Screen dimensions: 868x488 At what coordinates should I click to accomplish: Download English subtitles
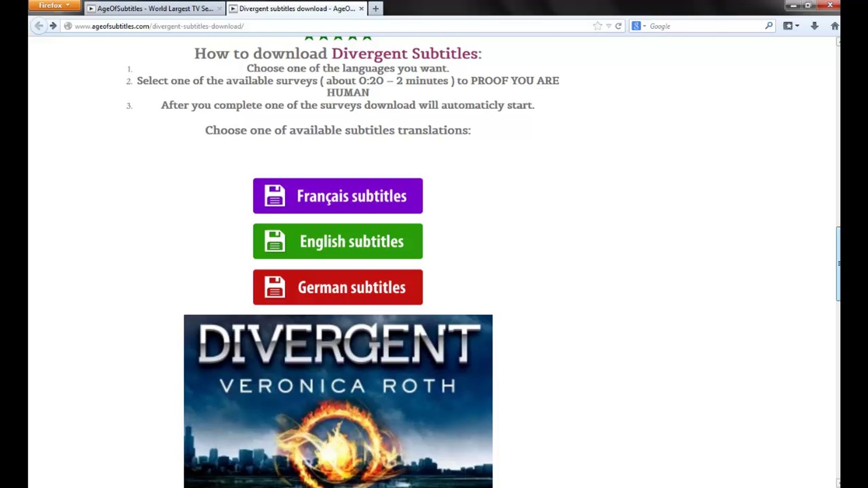click(338, 241)
